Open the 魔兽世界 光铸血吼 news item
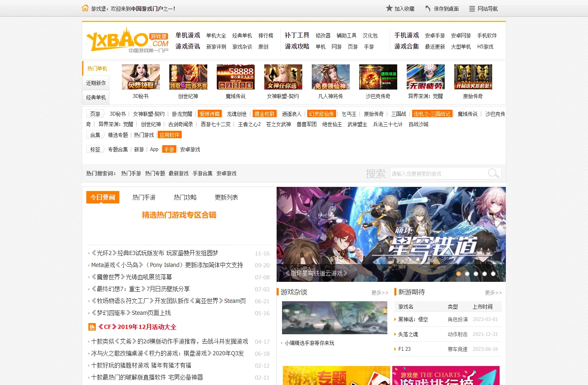The image size is (588, 385). [131, 277]
